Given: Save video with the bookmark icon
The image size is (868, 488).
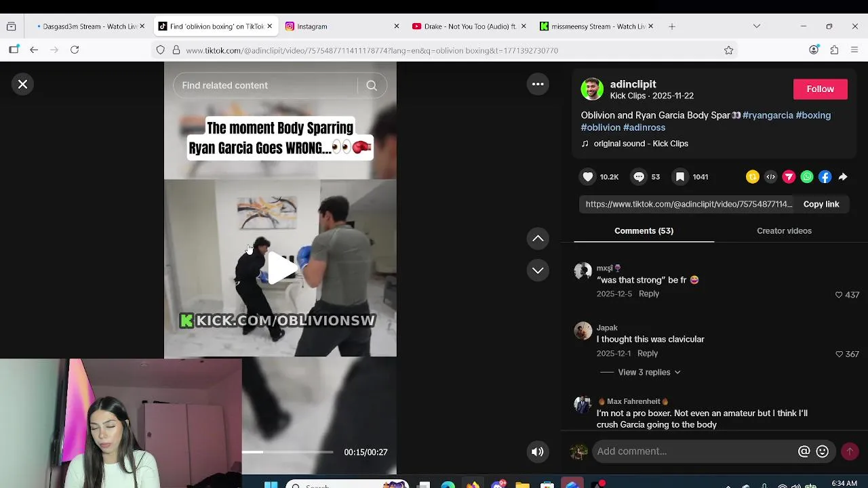Looking at the screenshot, I should [679, 177].
